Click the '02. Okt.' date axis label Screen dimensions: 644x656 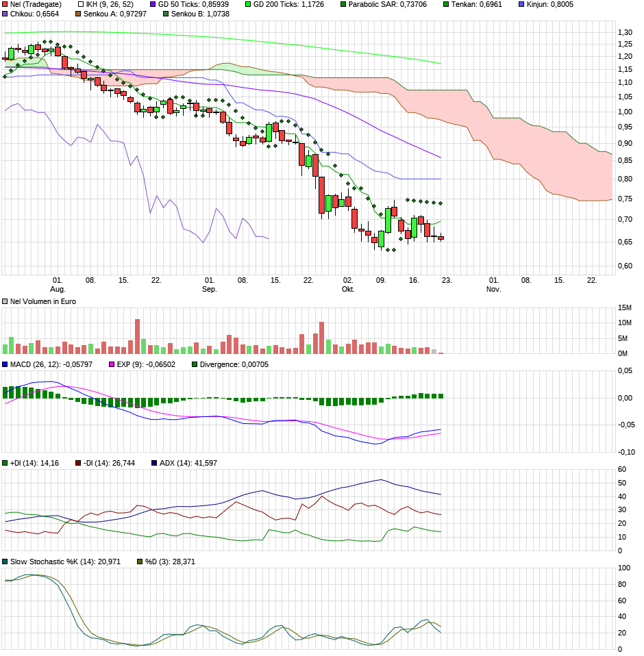pos(348,285)
